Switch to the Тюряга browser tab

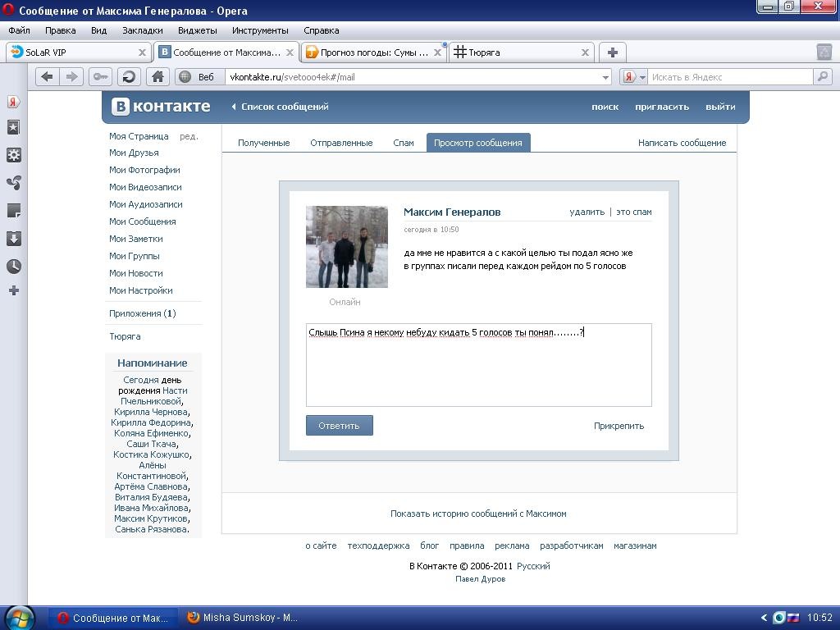[521, 52]
